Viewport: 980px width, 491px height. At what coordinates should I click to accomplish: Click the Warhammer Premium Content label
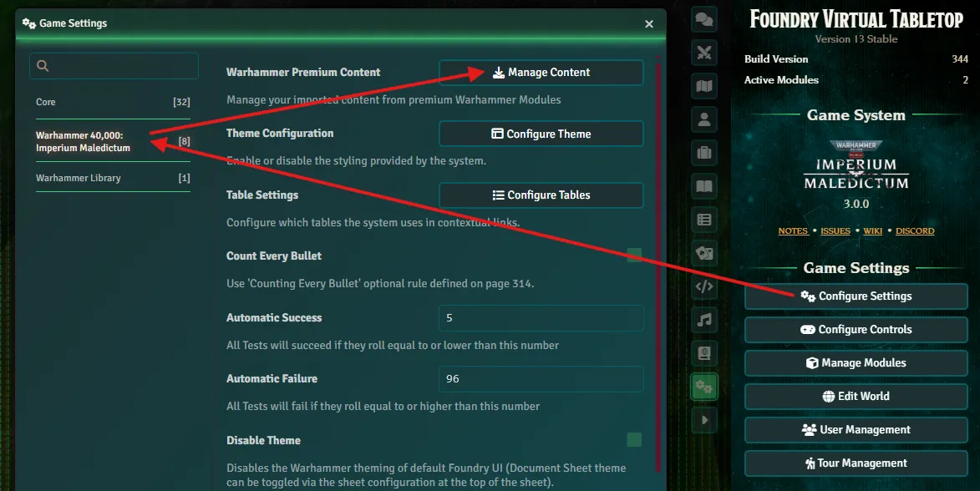[303, 73]
